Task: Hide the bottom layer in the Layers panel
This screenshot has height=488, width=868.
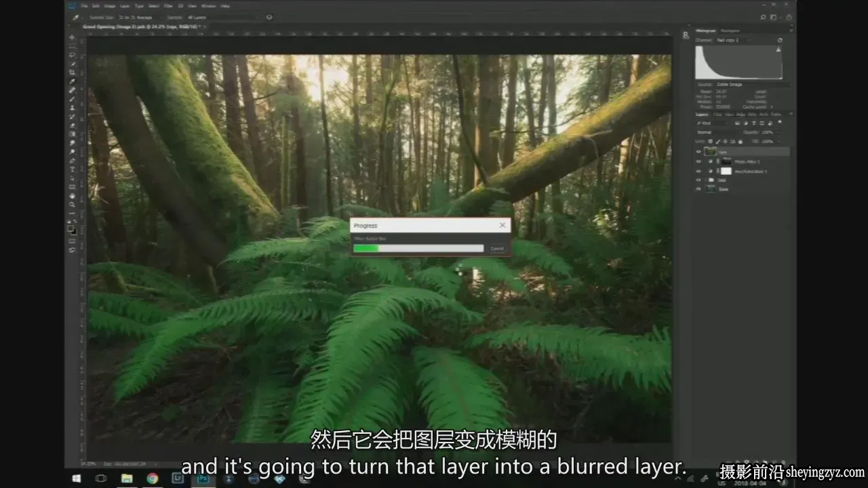Action: click(698, 189)
